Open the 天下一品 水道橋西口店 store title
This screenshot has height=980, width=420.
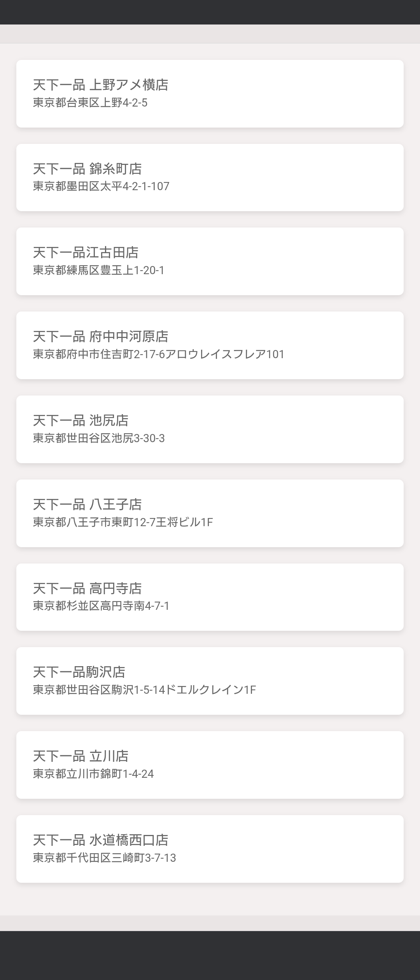point(100,840)
